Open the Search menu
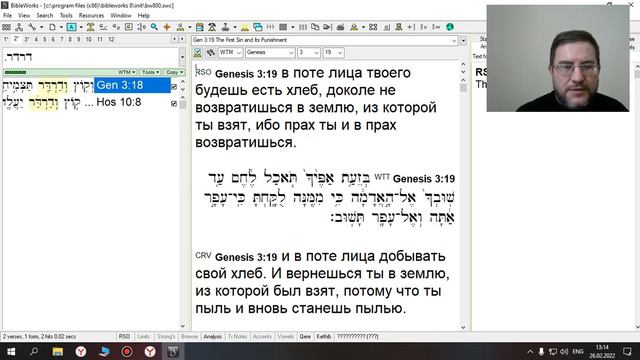640x360 pixels. (x=44, y=16)
